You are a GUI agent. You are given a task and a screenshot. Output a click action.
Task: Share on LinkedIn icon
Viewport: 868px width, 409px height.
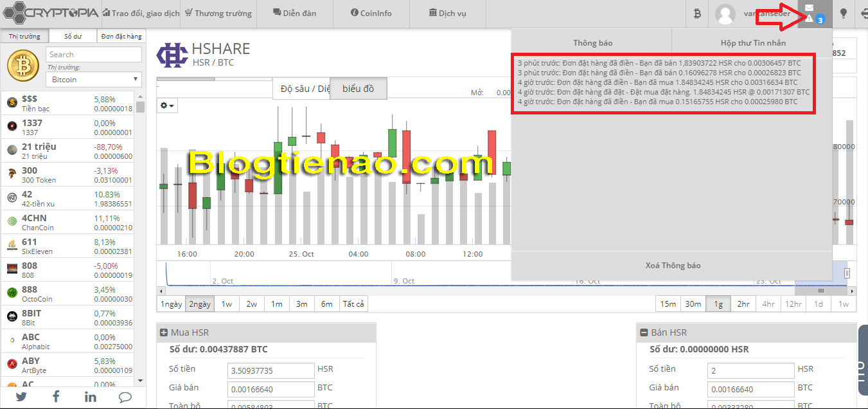91,397
